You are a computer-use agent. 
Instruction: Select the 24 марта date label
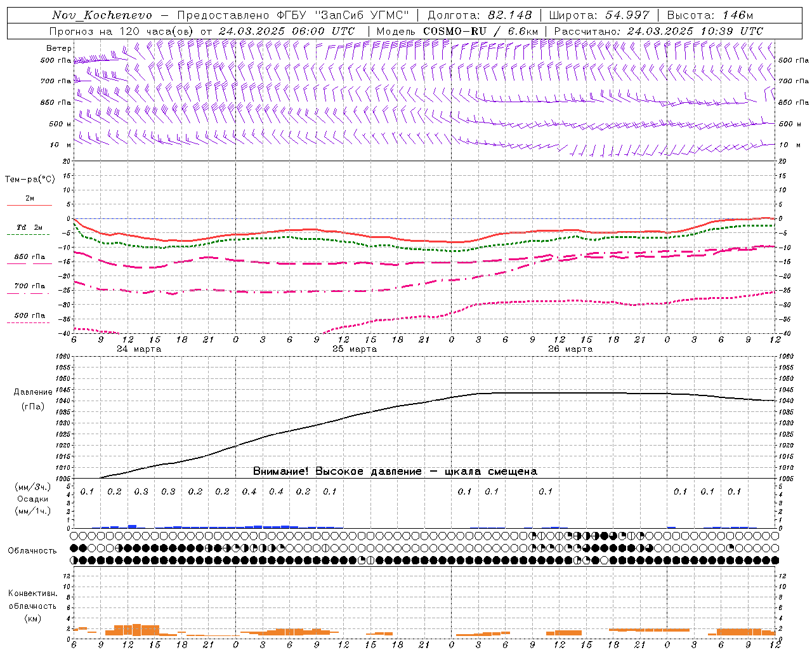coord(139,349)
